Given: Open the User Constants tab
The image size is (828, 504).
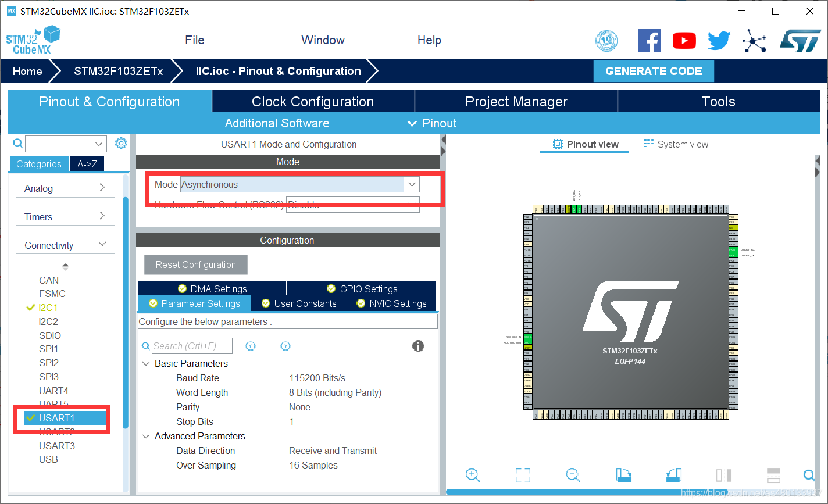Looking at the screenshot, I should [x=299, y=303].
